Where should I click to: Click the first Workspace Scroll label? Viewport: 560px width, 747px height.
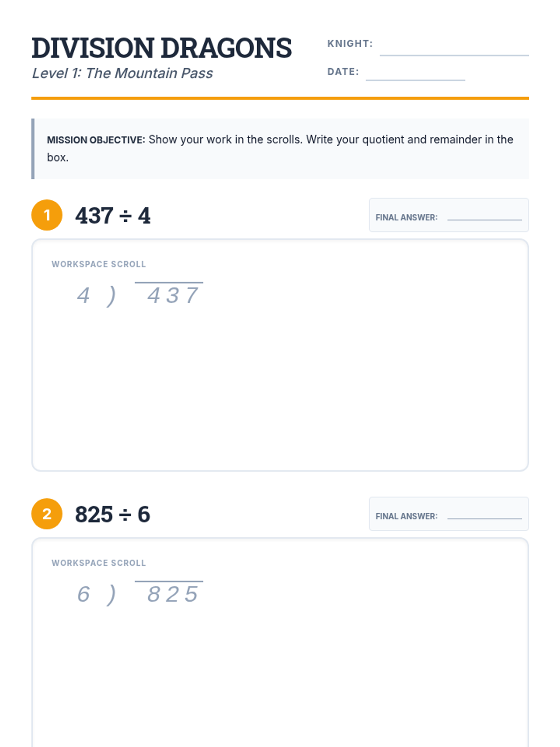coord(98,264)
